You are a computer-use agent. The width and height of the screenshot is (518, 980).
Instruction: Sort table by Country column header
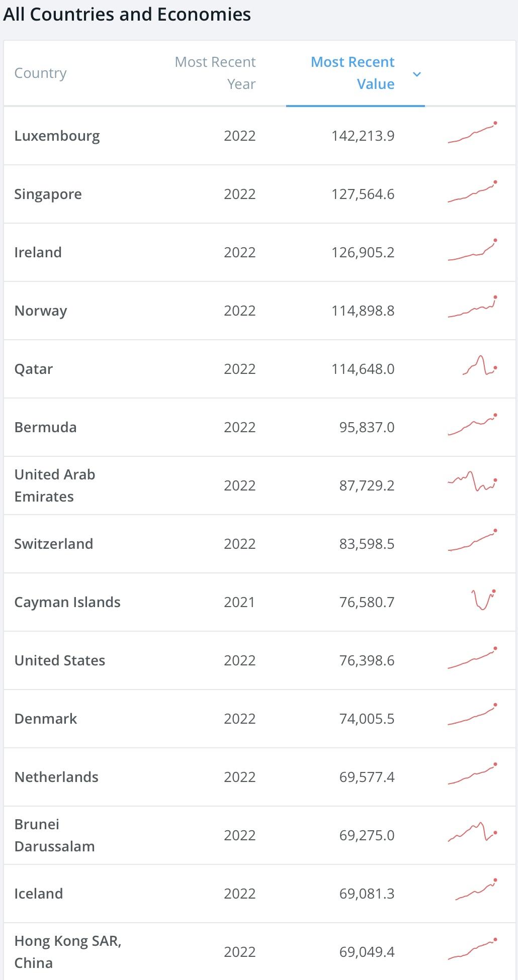pyautogui.click(x=40, y=73)
